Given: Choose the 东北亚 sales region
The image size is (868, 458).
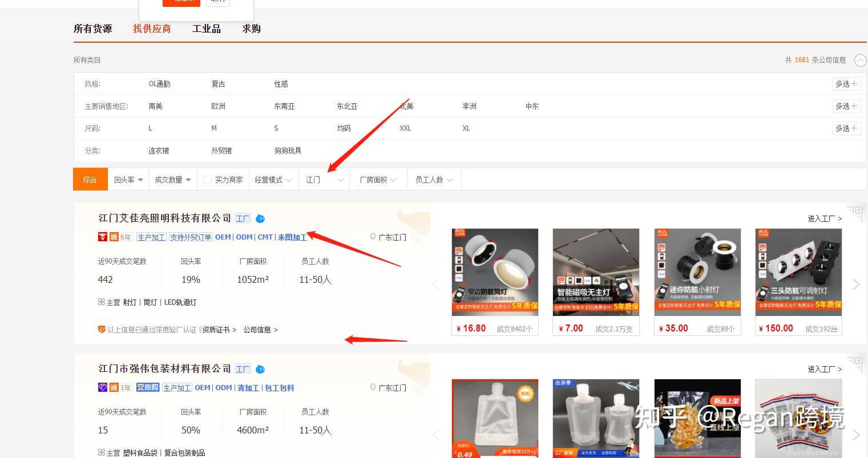Looking at the screenshot, I should pos(347,106).
